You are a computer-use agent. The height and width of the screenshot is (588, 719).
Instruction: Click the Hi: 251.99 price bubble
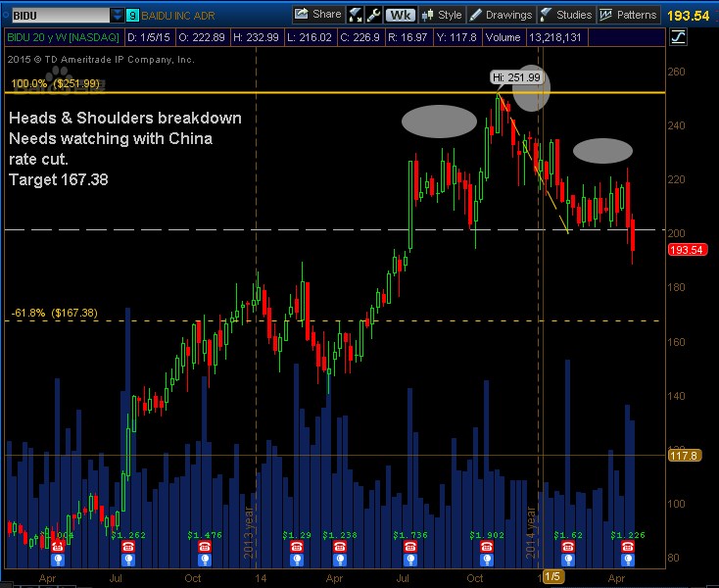click(x=517, y=77)
